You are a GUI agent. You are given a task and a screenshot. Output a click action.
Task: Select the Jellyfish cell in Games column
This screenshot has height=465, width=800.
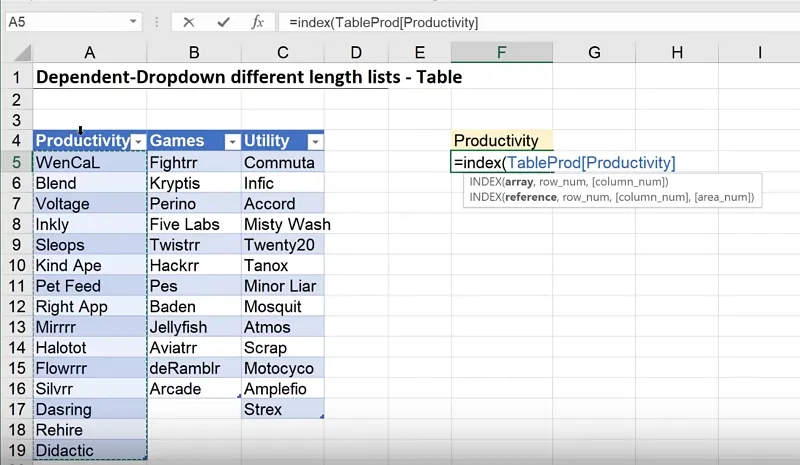coord(193,327)
